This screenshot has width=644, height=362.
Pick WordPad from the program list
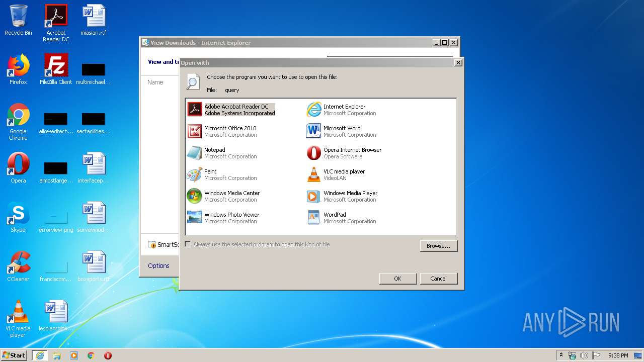(342, 218)
